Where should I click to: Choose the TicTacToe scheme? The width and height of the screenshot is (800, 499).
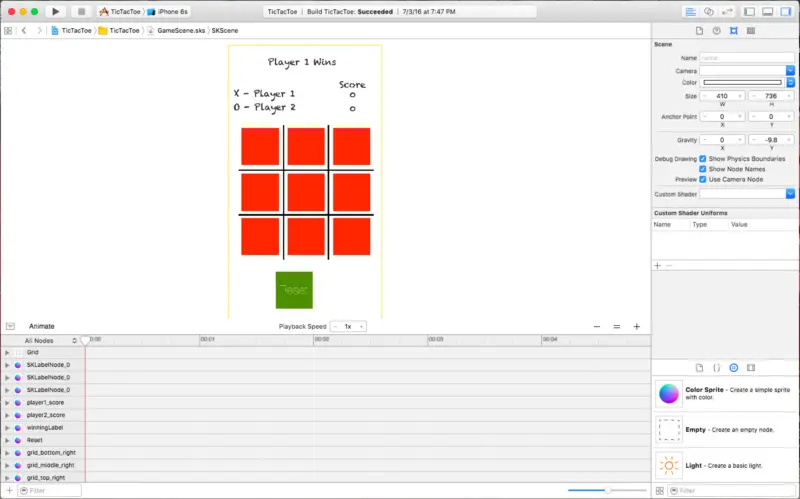(120, 11)
